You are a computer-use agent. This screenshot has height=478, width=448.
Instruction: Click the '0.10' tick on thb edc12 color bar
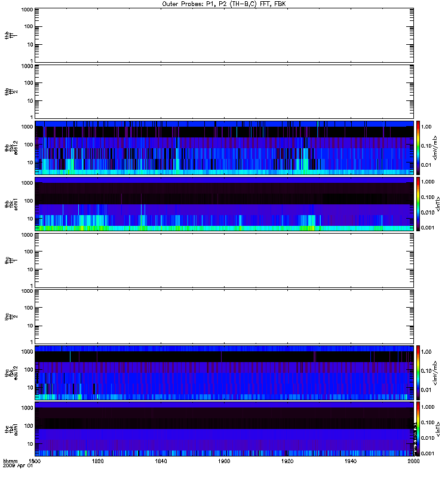point(426,146)
